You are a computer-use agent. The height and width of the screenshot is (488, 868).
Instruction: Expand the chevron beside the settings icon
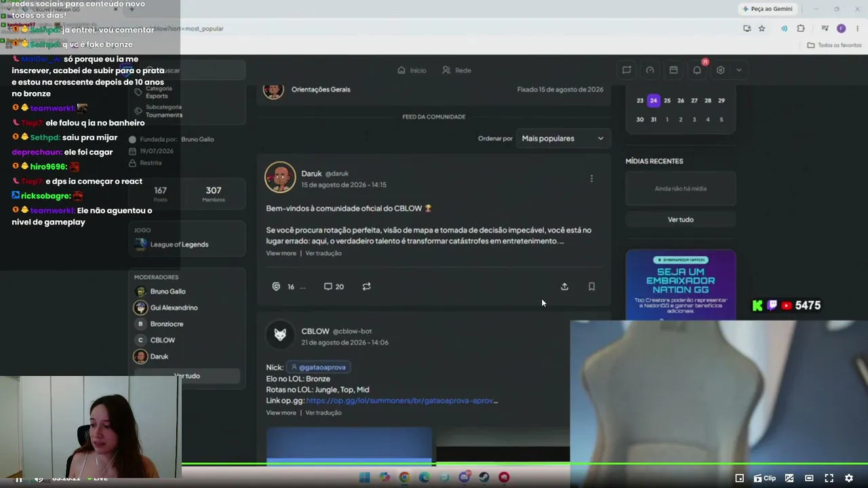click(x=738, y=70)
